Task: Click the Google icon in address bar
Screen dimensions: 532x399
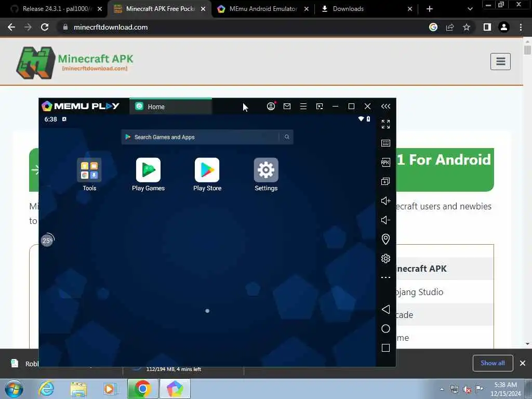Action: click(x=433, y=27)
